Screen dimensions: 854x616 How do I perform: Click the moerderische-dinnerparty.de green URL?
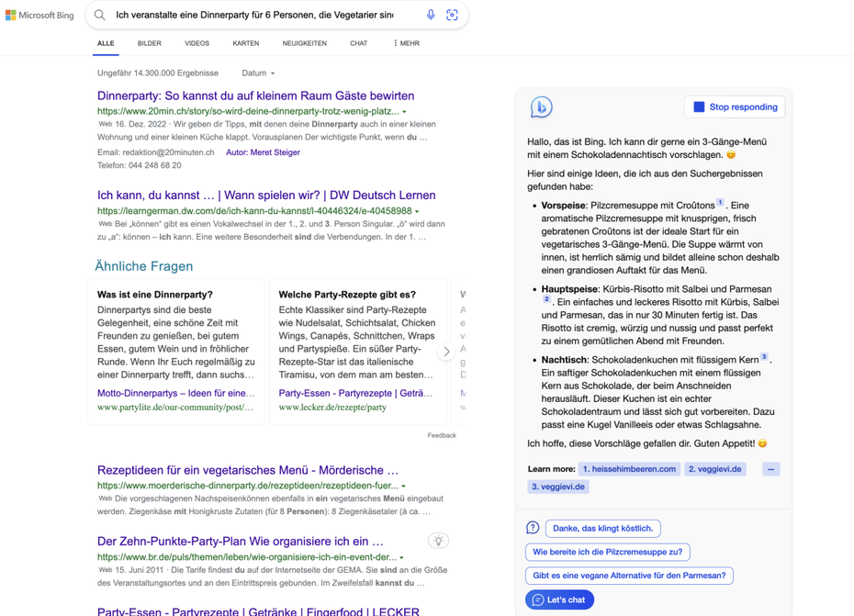click(248, 486)
